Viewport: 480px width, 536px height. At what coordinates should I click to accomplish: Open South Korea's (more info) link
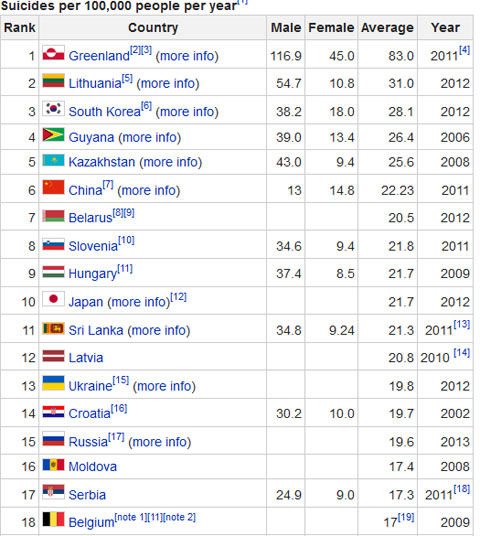pyautogui.click(x=187, y=112)
